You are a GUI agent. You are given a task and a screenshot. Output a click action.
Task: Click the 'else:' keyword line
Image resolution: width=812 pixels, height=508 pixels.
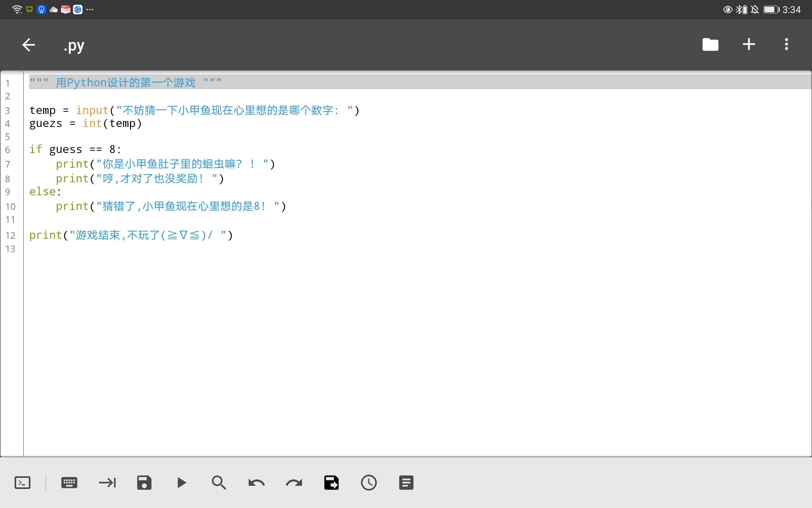(x=45, y=191)
